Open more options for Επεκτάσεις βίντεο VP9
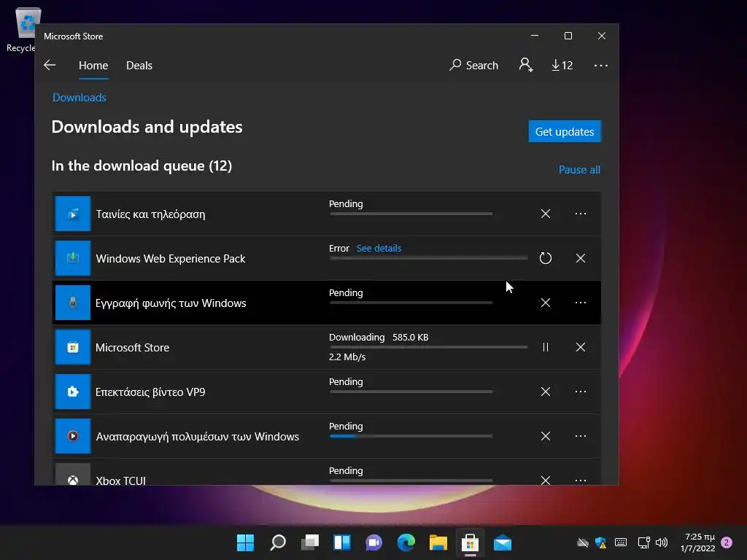 coord(580,392)
